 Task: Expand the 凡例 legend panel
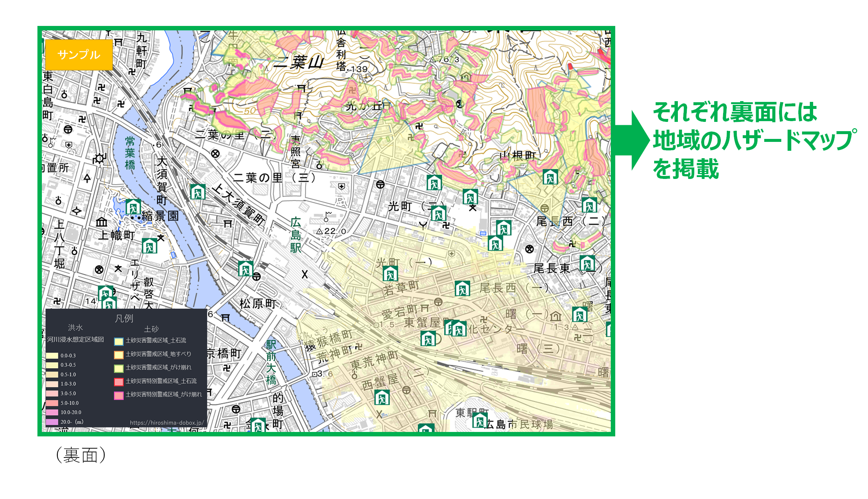123,319
